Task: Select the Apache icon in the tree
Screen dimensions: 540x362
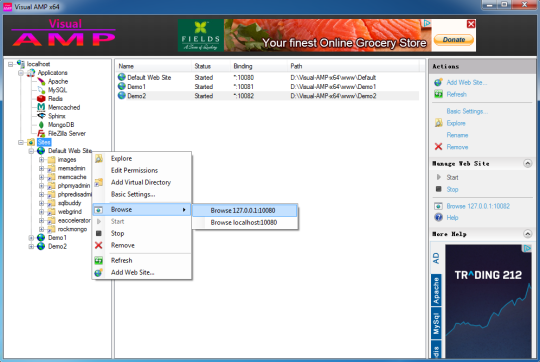Action: click(41, 81)
